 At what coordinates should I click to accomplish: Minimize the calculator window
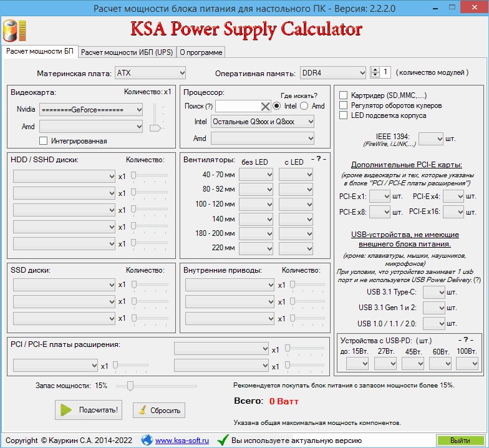click(435, 7)
